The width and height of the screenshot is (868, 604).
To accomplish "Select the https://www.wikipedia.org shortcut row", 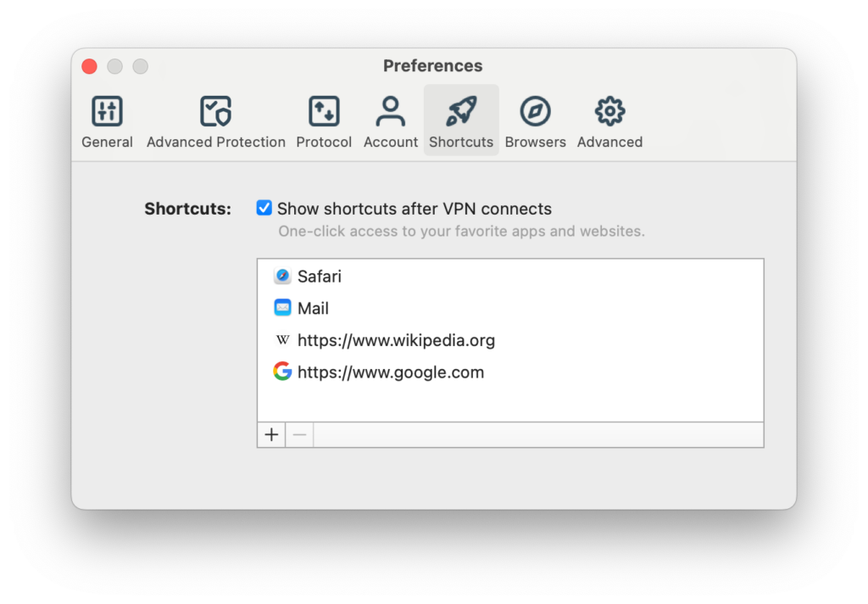I will pyautogui.click(x=396, y=340).
